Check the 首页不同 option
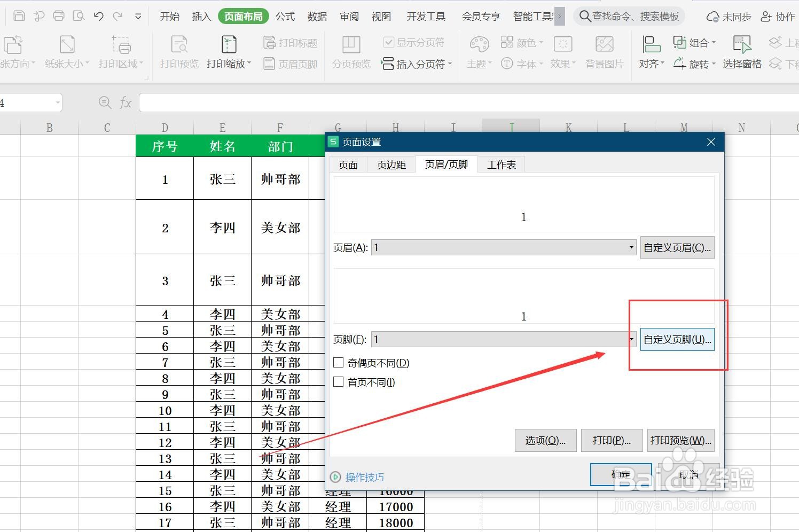This screenshot has width=799, height=532. 338,381
